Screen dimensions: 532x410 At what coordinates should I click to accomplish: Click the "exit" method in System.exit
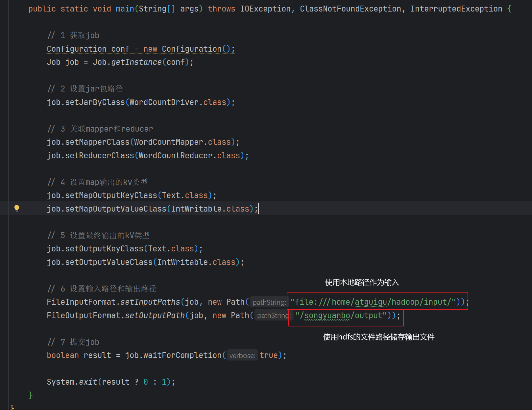tap(88, 382)
